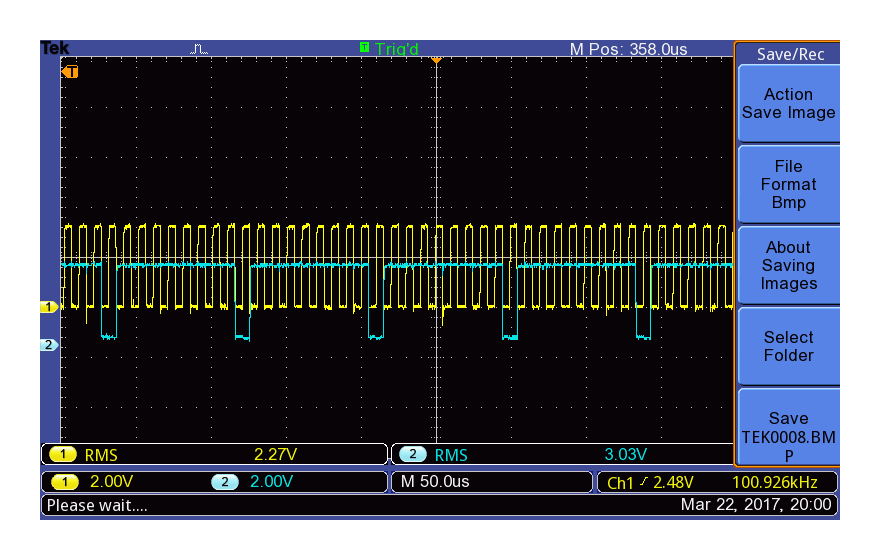Click the yellow RMS label for channel 1
The height and width of the screenshot is (560, 880).
point(101,455)
